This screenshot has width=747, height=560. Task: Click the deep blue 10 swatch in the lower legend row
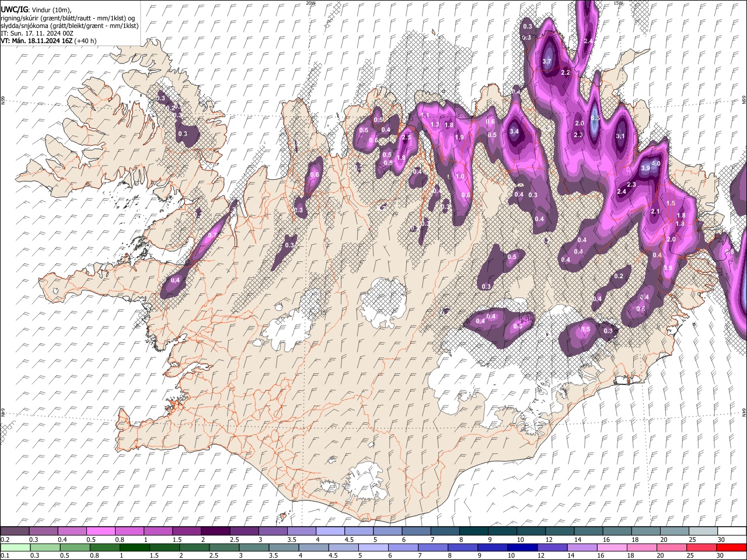pyautogui.click(x=522, y=547)
